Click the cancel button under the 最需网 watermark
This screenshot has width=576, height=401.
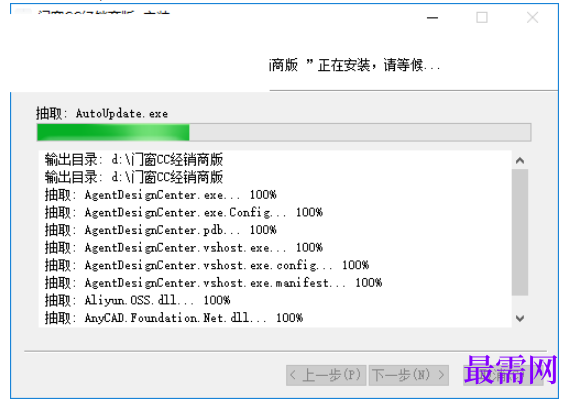(503, 375)
